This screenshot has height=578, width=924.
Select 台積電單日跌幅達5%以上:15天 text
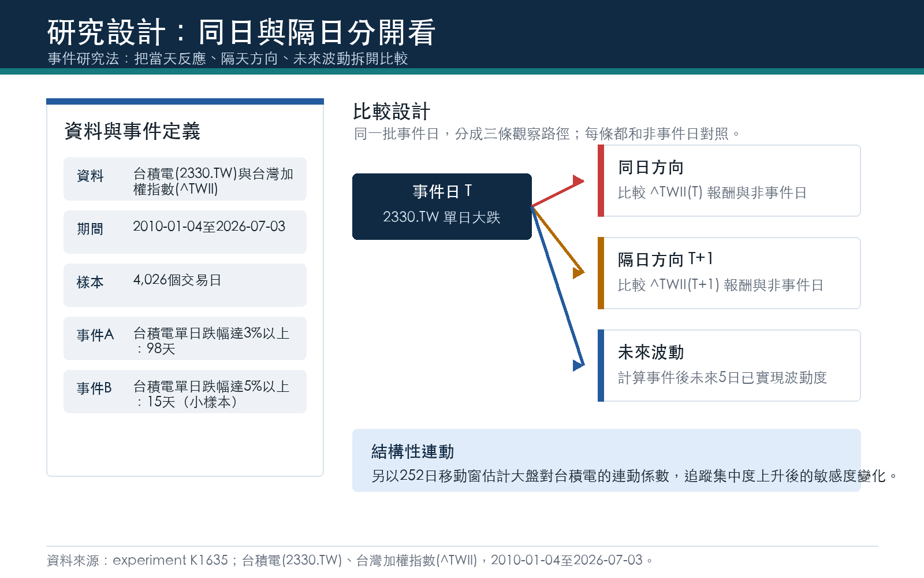point(211,394)
